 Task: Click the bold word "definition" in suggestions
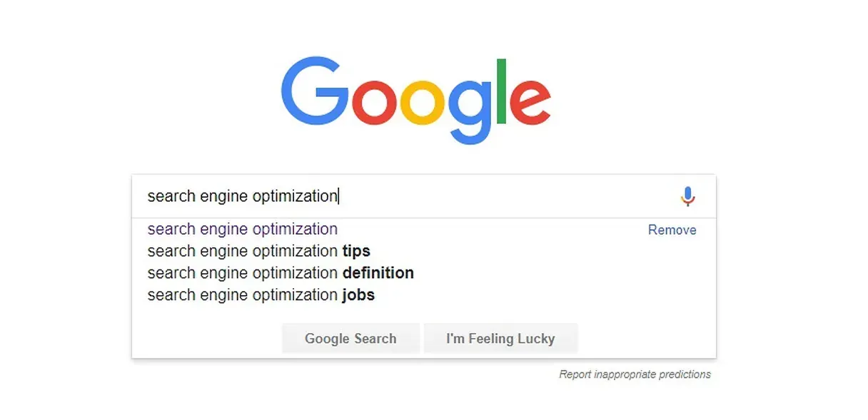coord(378,273)
